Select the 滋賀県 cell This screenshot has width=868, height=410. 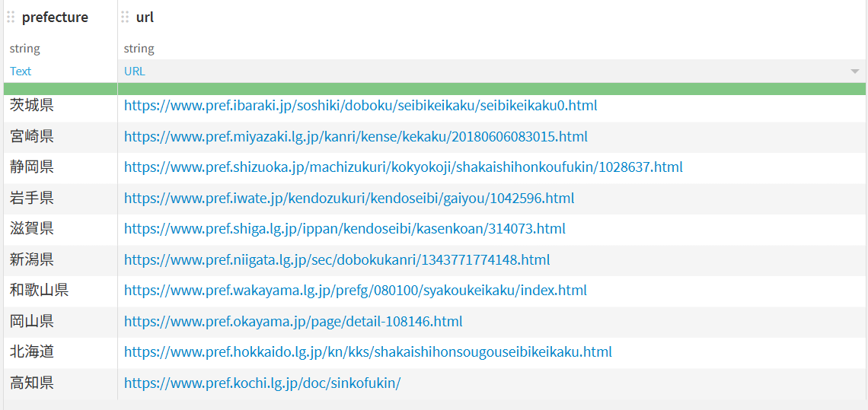tap(60, 229)
